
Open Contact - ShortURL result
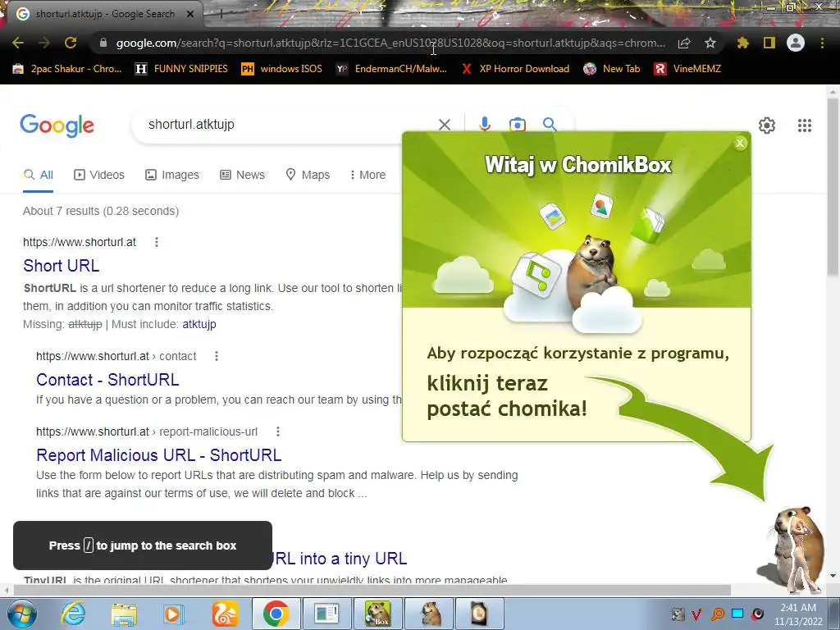[x=107, y=380]
